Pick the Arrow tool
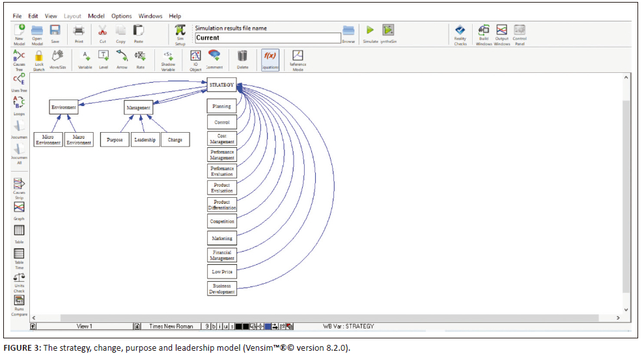 (x=122, y=59)
